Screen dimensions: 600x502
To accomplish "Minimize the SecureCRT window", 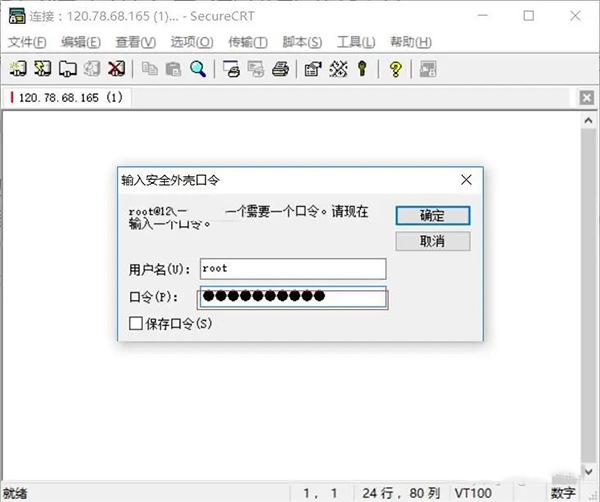I will tap(483, 16).
